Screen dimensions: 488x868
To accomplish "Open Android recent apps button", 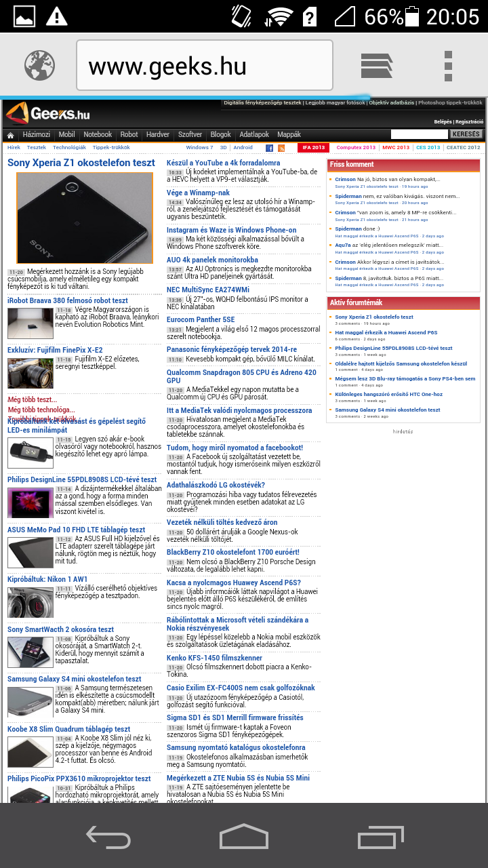I will coord(380,837).
